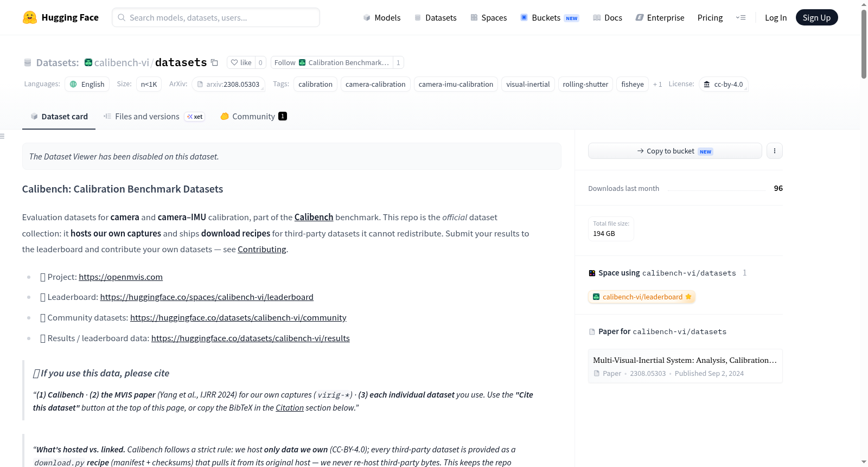
Task: Click the English language tag
Action: pos(87,84)
